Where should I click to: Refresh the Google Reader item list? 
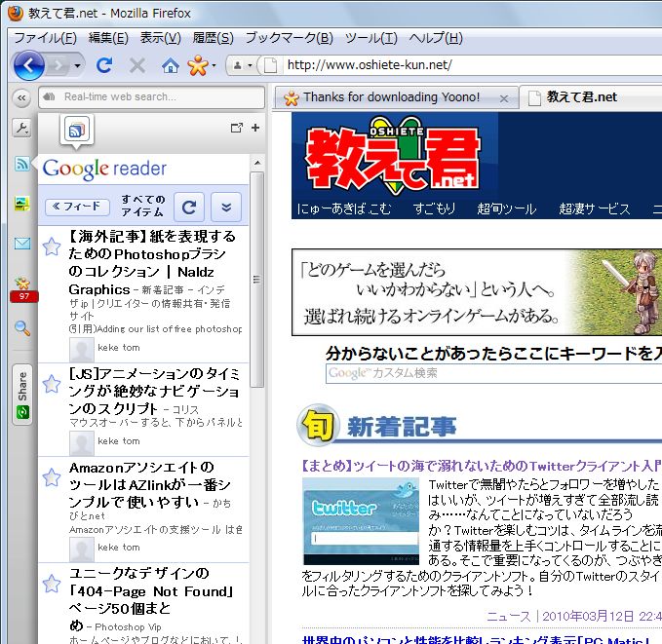[189, 208]
